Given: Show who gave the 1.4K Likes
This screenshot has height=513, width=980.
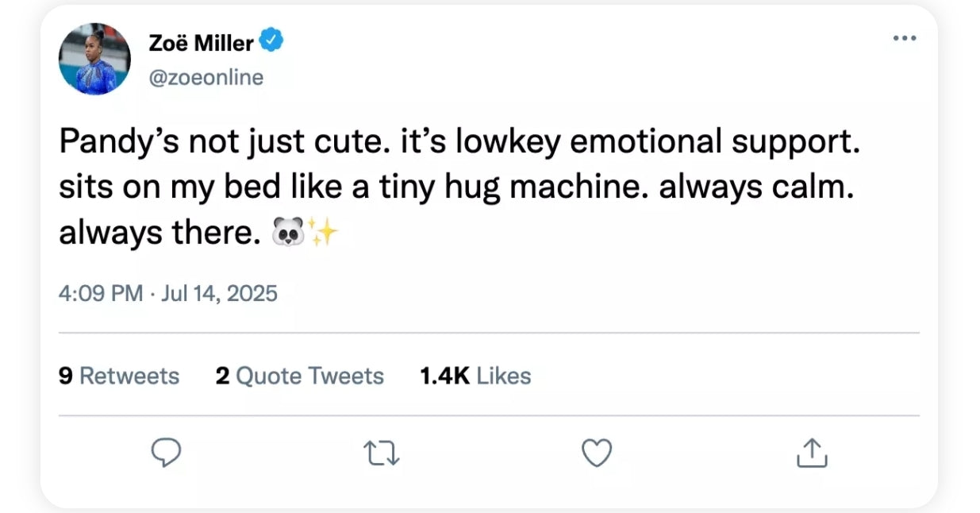Looking at the screenshot, I should [475, 376].
